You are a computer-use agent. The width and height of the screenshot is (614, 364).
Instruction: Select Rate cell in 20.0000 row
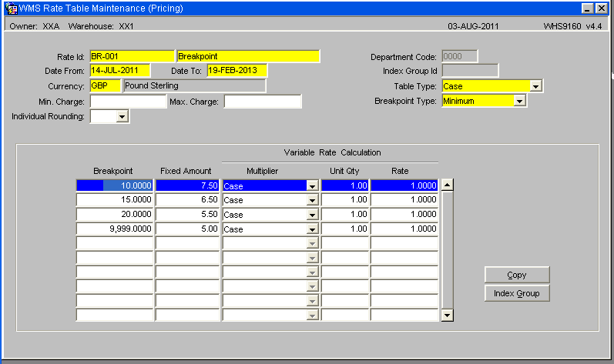pos(404,214)
